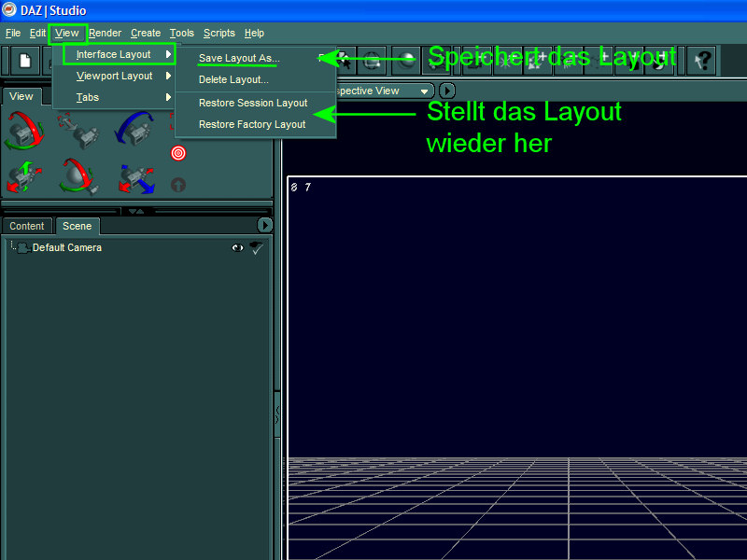Choose Delete Layout... from submenu
The image size is (747, 560).
coord(233,79)
